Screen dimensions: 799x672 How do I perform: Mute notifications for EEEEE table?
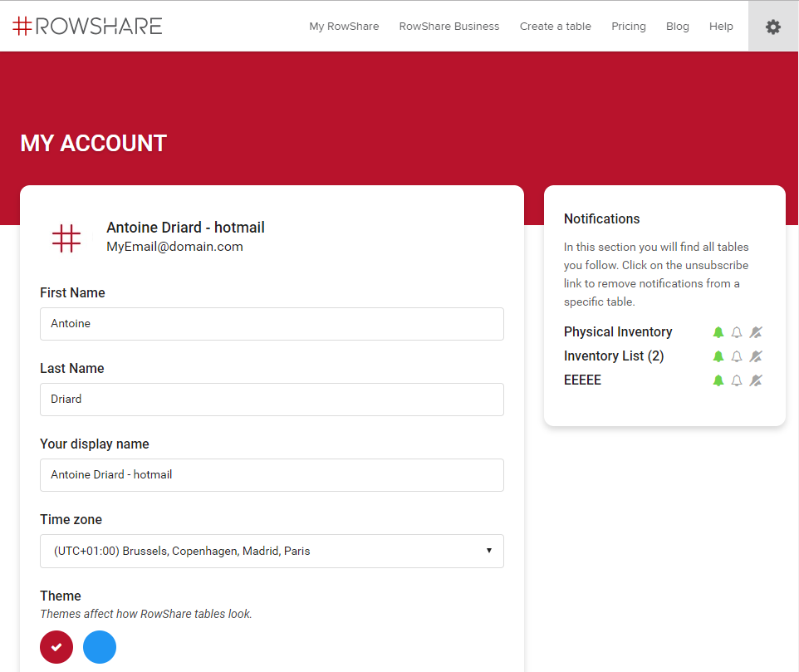pos(756,380)
